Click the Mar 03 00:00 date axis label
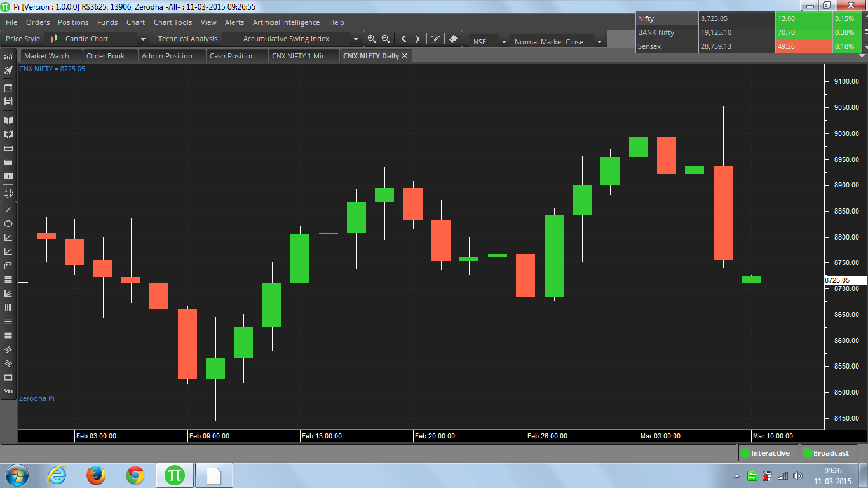This screenshot has width=868, height=488. [x=660, y=436]
